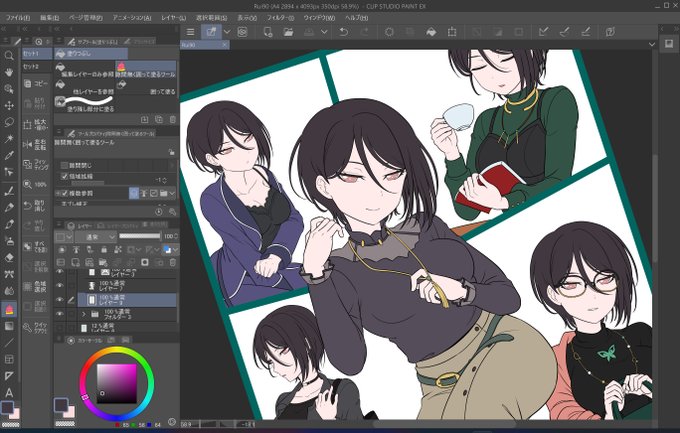Hide the レイヤー7 layer via eye icon

[x=60, y=285]
